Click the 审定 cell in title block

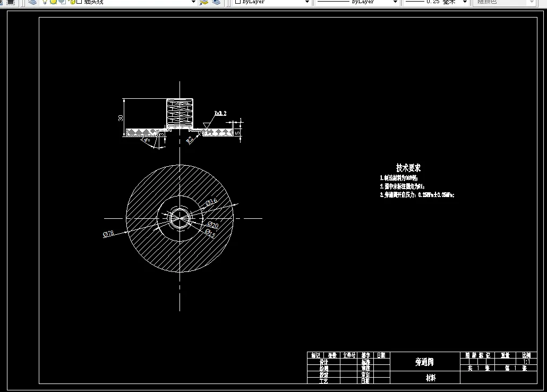point(365,374)
